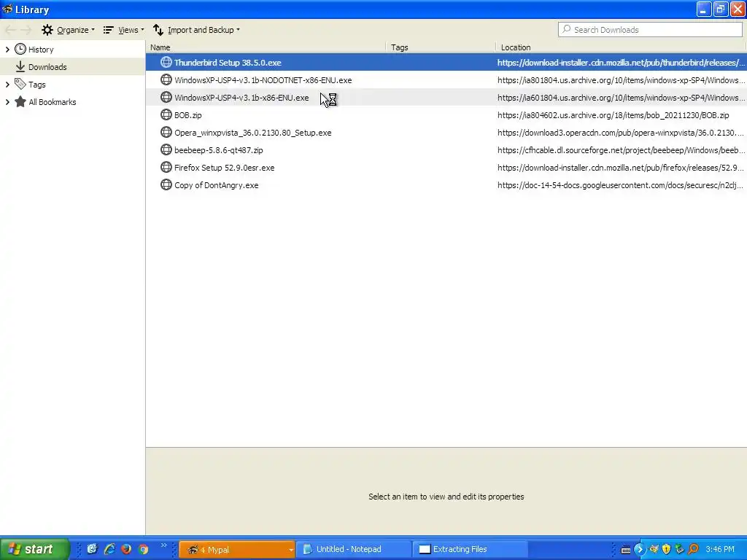Switch to Untitled - Notepad taskbar button
The image size is (747, 560).
(354, 550)
